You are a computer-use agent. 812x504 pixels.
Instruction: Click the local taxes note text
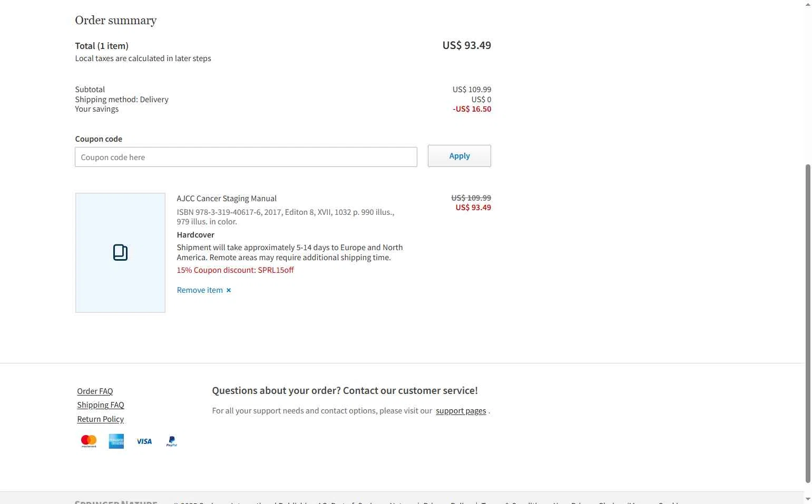pyautogui.click(x=143, y=58)
